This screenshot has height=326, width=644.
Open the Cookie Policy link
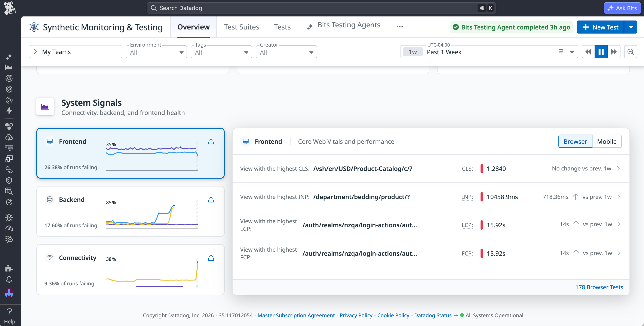pyautogui.click(x=393, y=315)
